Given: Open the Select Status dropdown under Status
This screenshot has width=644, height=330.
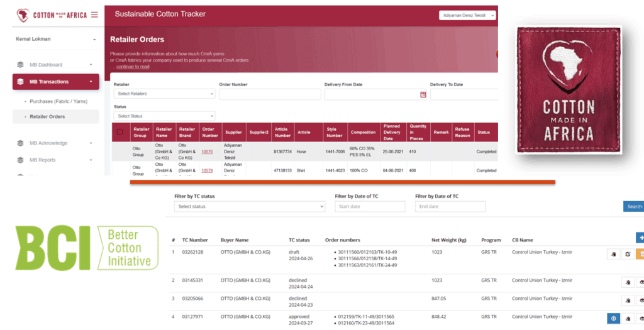Looking at the screenshot, I should click(x=165, y=116).
